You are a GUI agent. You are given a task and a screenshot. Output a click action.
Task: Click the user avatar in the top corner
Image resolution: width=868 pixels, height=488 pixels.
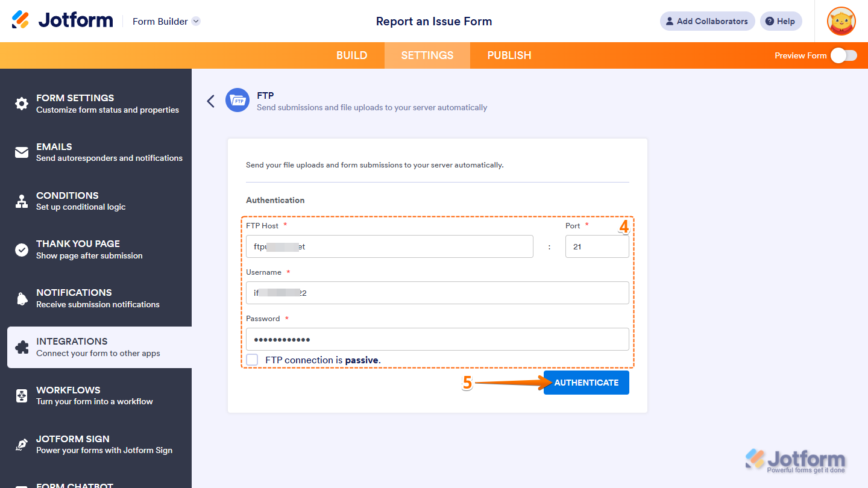click(x=841, y=21)
